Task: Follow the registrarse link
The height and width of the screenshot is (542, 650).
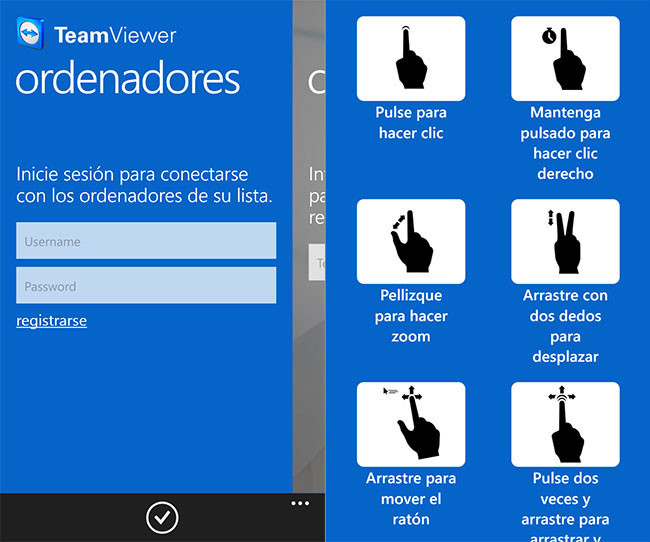Action: point(51,321)
